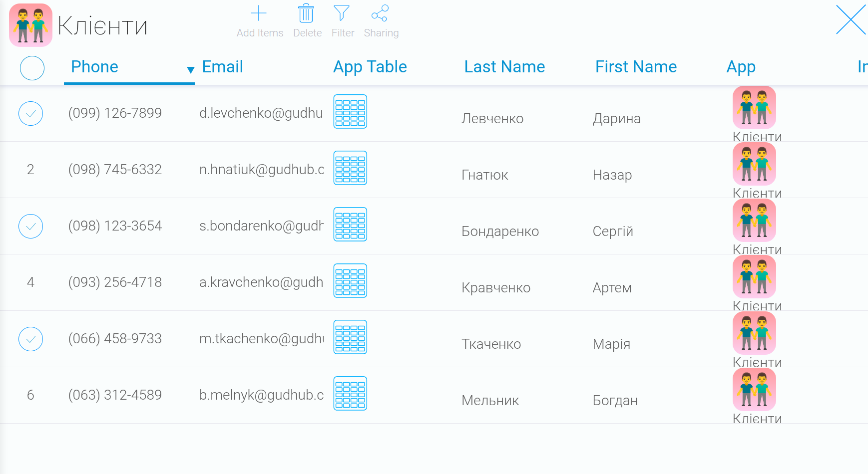Sort by the Last Name column header

[504, 67]
